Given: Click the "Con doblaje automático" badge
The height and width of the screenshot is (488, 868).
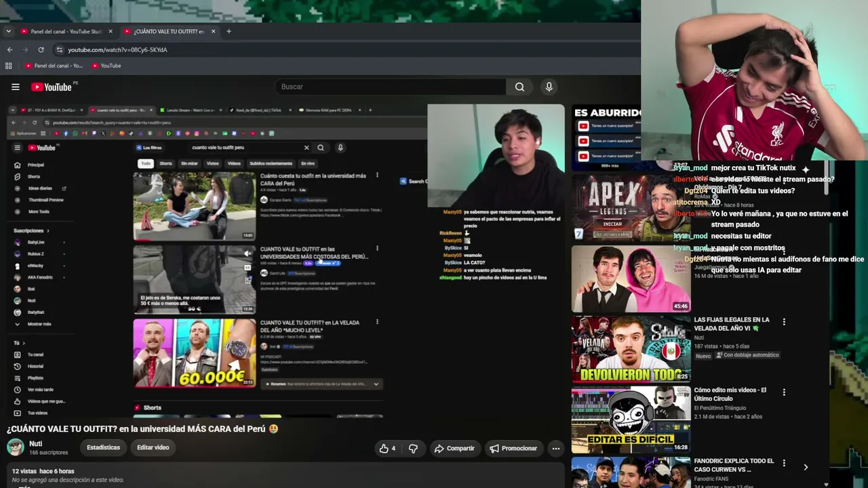Looking at the screenshot, I should (747, 355).
